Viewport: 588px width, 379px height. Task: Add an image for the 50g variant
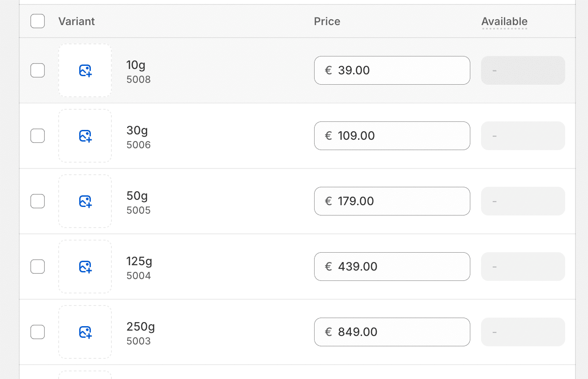pyautogui.click(x=85, y=201)
